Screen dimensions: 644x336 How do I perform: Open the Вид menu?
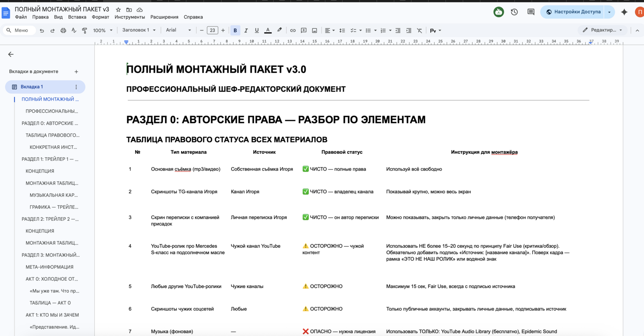[x=58, y=17]
